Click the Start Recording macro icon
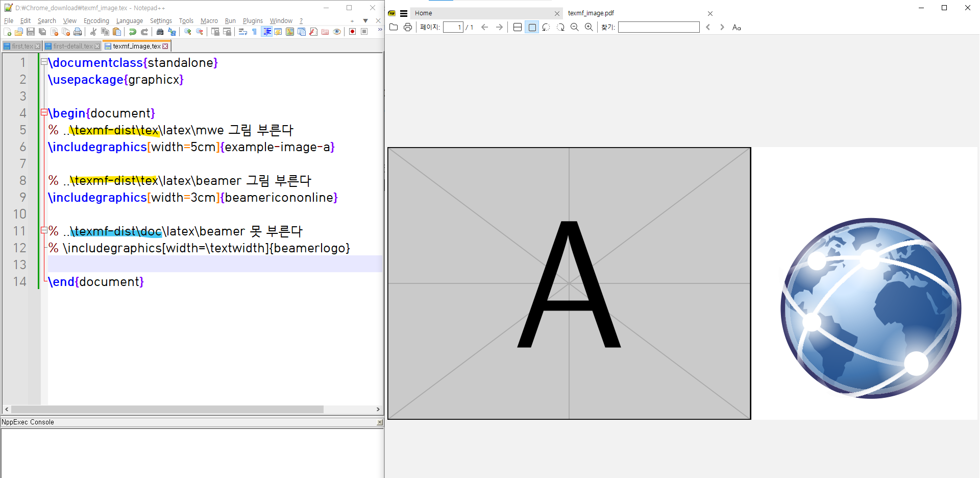This screenshot has width=980, height=478. pyautogui.click(x=352, y=32)
